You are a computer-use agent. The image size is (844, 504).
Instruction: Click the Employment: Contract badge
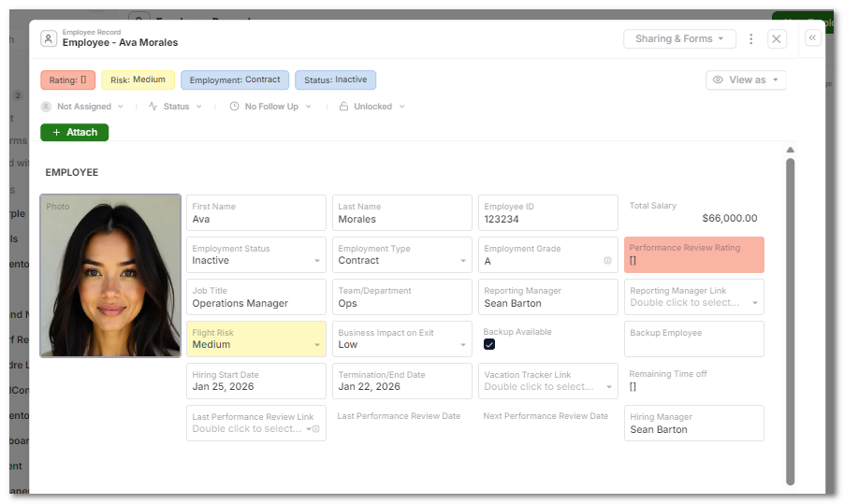tap(235, 79)
